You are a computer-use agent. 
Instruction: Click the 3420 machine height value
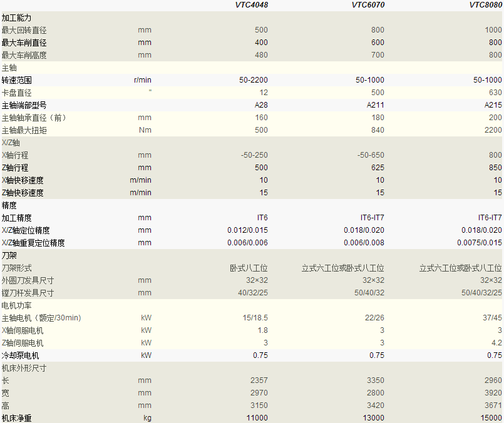click(376, 405)
